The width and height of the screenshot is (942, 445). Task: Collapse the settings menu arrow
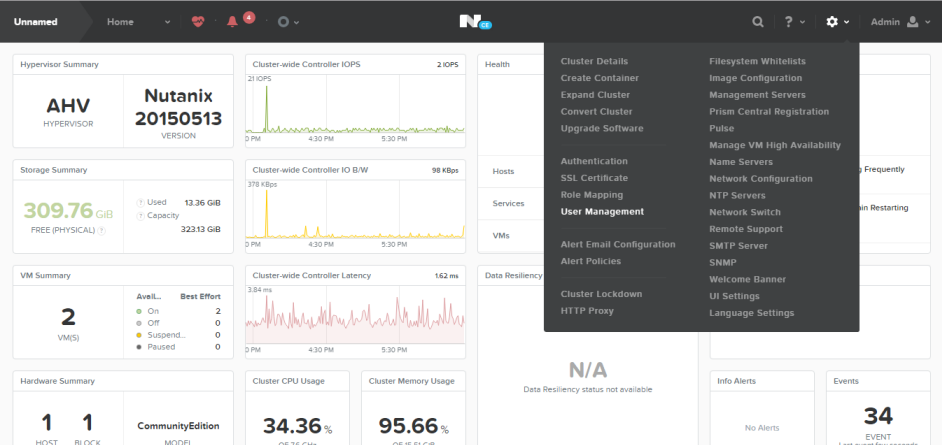pyautogui.click(x=846, y=22)
